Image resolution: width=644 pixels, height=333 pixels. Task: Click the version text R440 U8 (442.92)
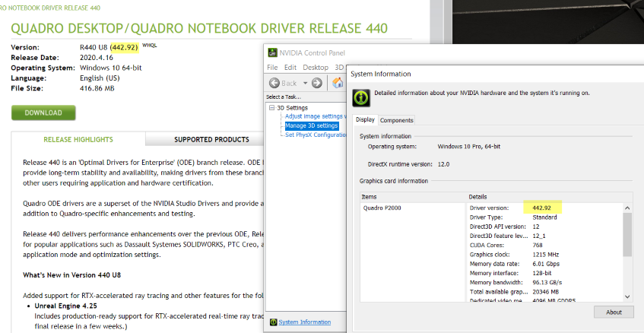[109, 47]
